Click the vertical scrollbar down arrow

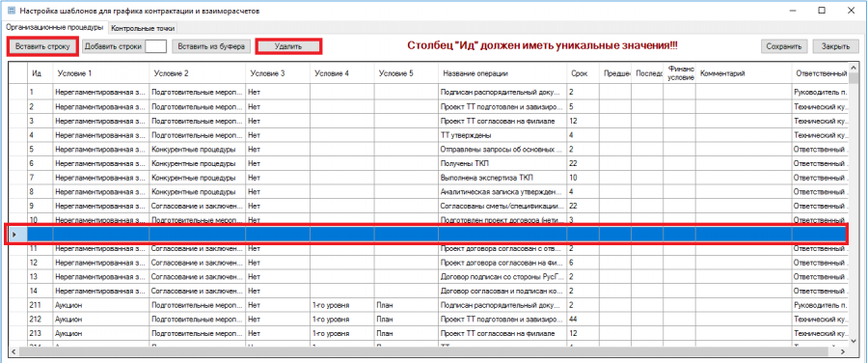854,340
